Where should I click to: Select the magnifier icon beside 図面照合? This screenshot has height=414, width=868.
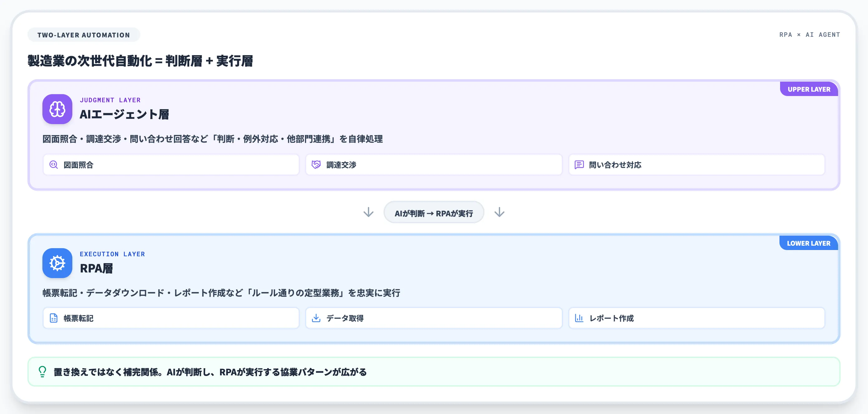tap(53, 165)
